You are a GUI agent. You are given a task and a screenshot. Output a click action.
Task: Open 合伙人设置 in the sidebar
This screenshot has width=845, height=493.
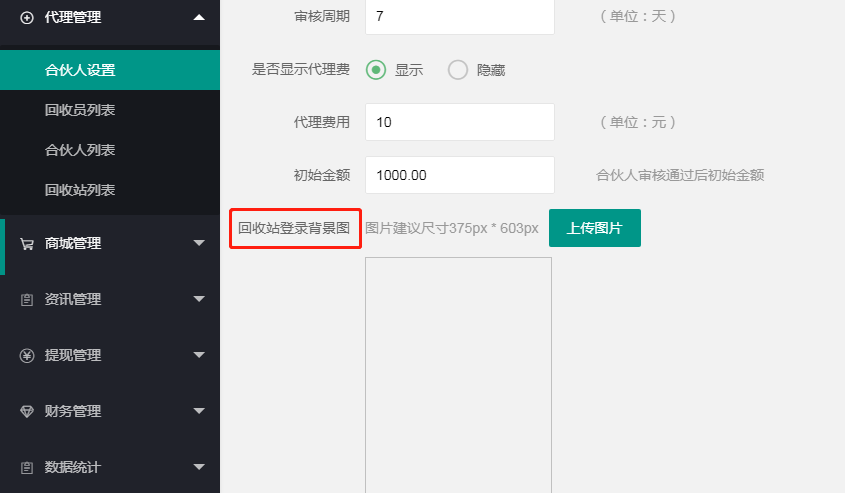point(110,70)
